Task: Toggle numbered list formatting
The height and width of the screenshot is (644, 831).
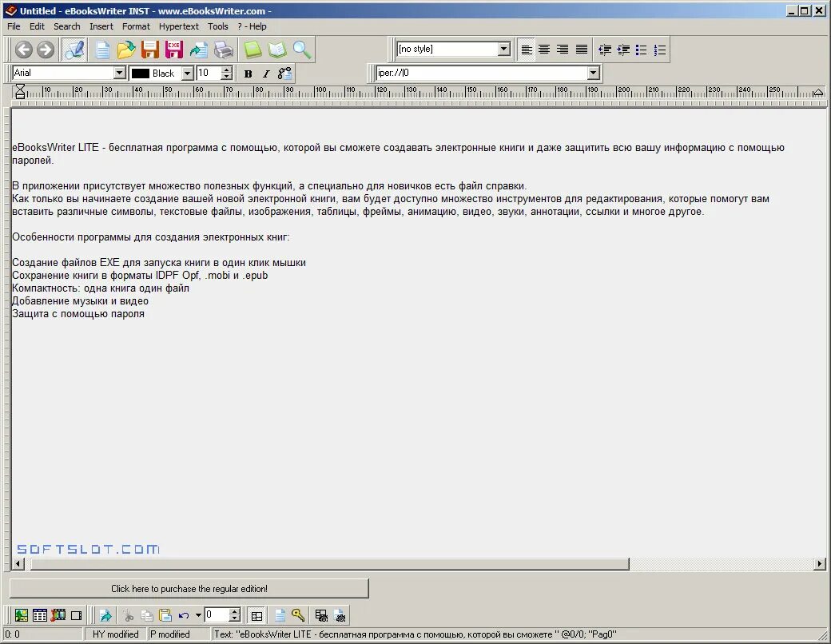Action: point(660,50)
